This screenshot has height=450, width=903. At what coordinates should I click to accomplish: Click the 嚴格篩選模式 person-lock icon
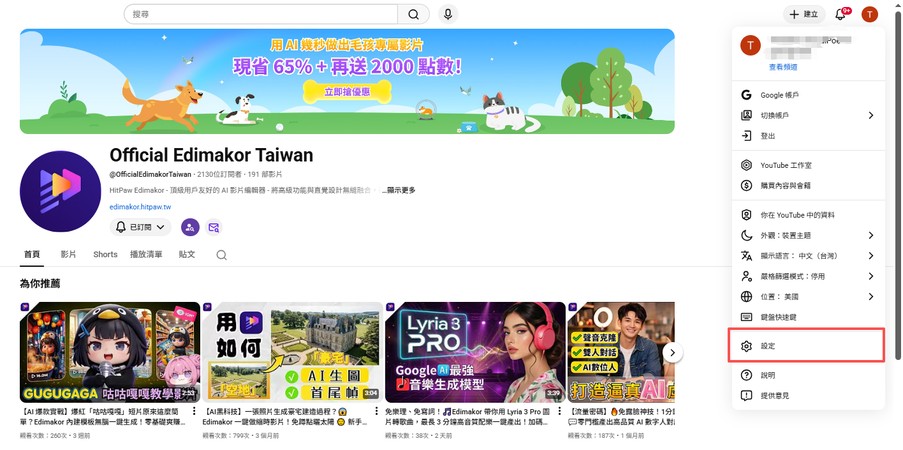746,276
